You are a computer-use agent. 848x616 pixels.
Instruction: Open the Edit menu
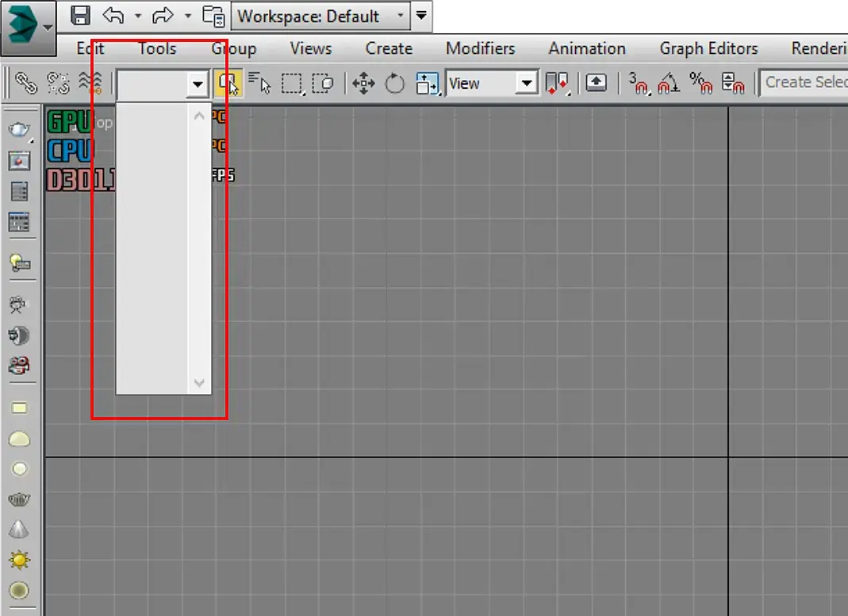coord(90,48)
